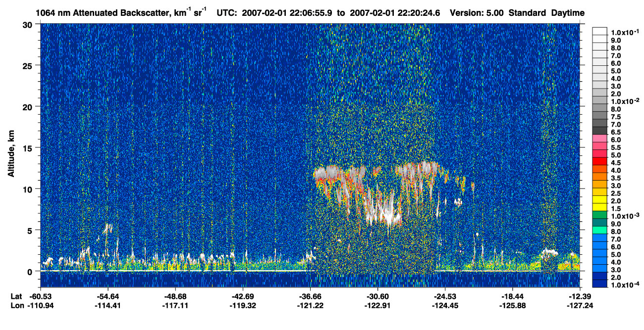
Task: Click the light pink swatch in the color scale
Action: pos(599,138)
